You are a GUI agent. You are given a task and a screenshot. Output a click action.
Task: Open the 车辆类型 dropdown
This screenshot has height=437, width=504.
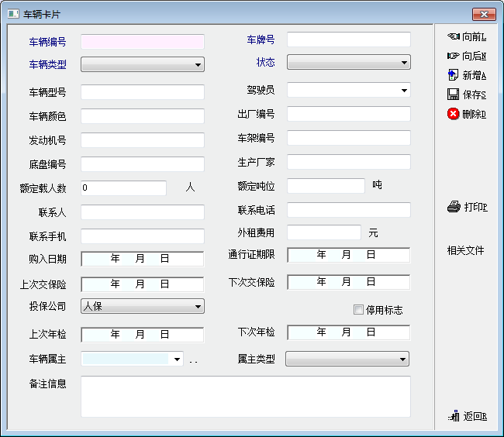click(x=143, y=64)
